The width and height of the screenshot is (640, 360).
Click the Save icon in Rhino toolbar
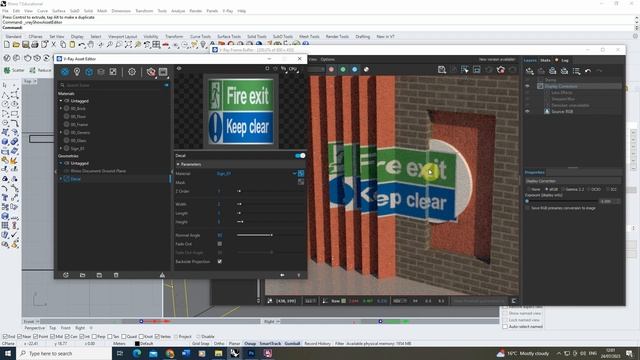pos(25,44)
